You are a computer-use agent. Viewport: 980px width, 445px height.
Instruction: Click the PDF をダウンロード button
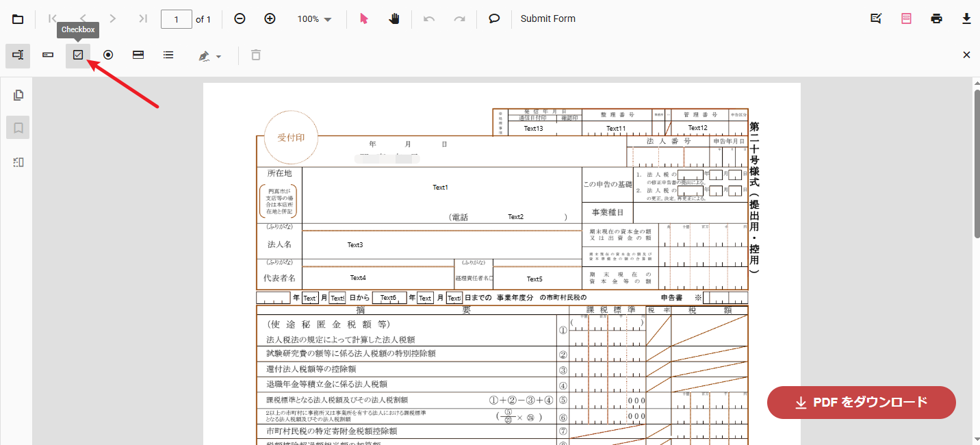(861, 403)
